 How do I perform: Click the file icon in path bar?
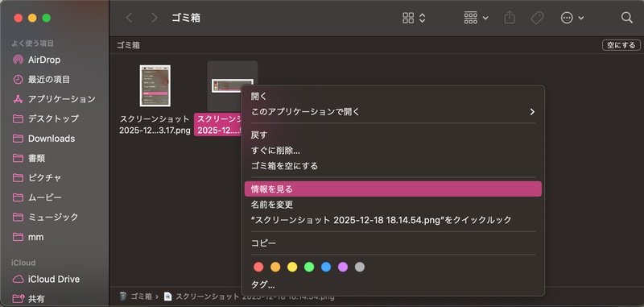[x=167, y=296]
